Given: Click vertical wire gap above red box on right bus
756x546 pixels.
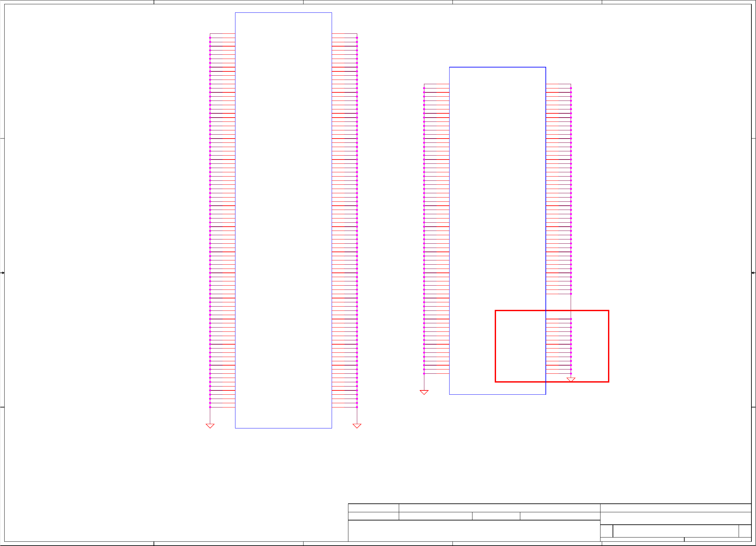Looking at the screenshot, I should coord(571,302).
